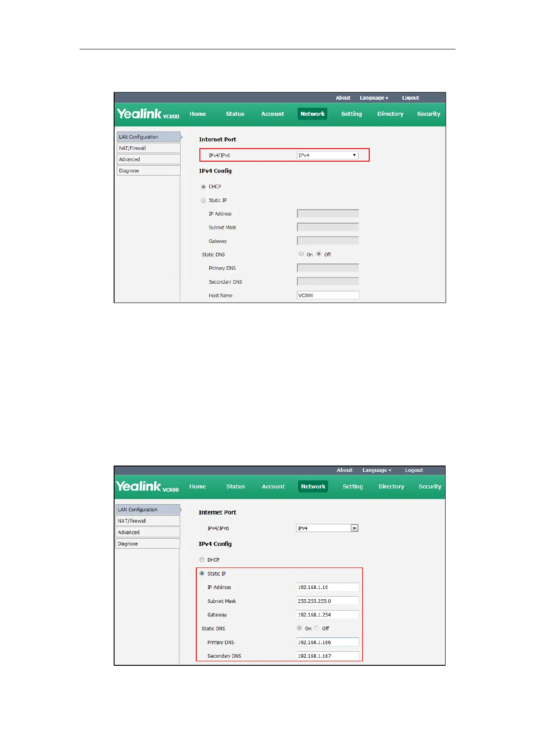Open Security tab in upper screenshot

429,114
